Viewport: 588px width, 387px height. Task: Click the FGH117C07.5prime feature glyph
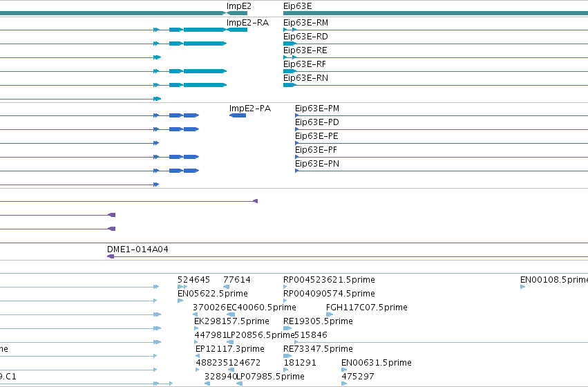tap(330, 314)
